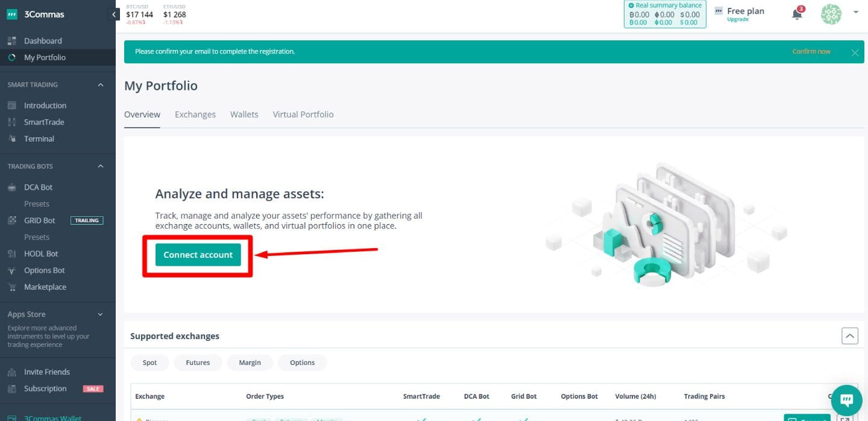Click the Connect account button

coord(198,255)
